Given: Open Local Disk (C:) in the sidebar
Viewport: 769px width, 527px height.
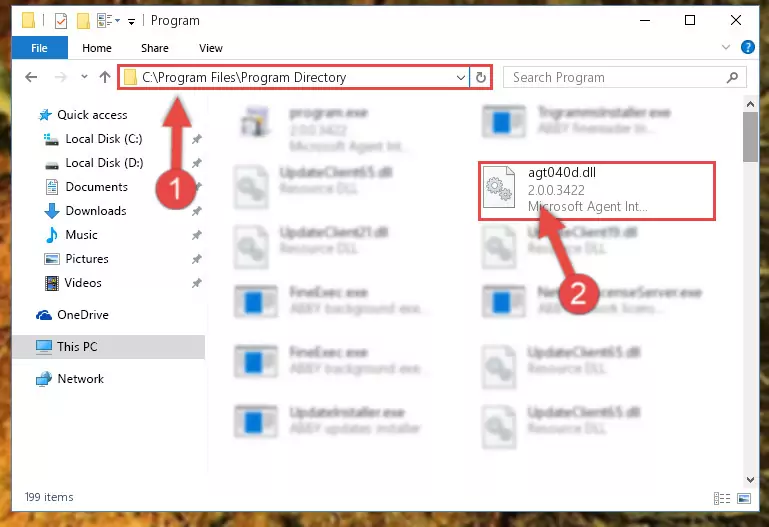Looking at the screenshot, I should pos(103,139).
